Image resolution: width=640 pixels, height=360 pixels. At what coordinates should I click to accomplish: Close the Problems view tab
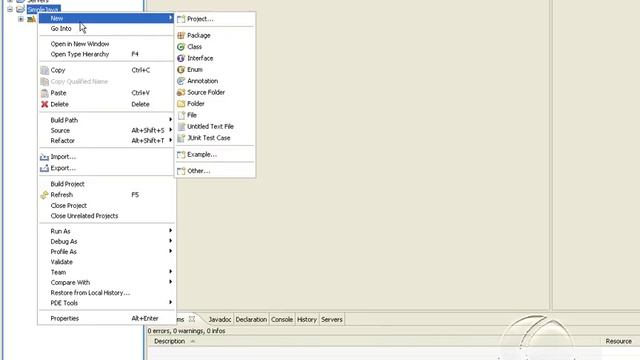192,319
